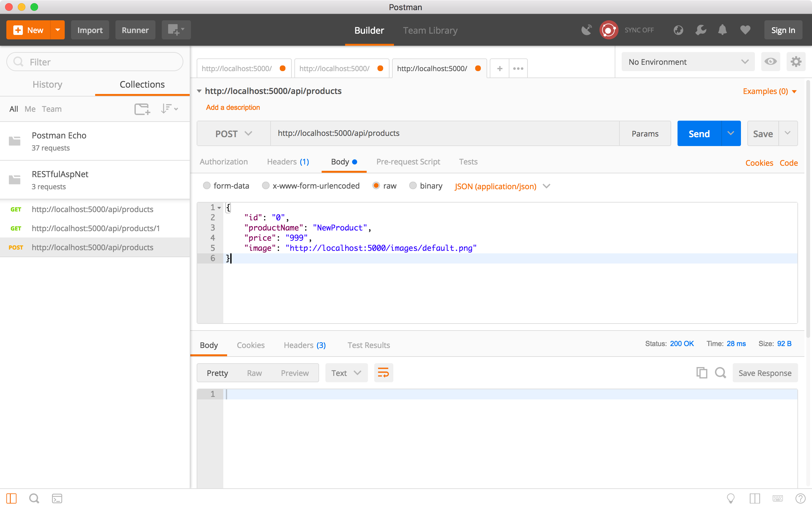Open the request Cookies link
812x508 pixels.
coord(759,163)
